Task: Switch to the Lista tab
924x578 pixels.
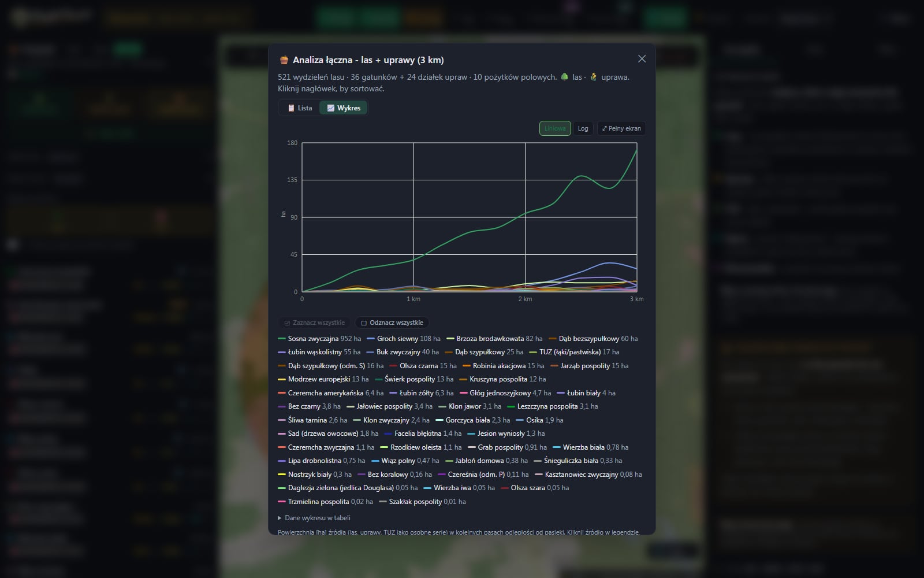Action: click(x=300, y=108)
